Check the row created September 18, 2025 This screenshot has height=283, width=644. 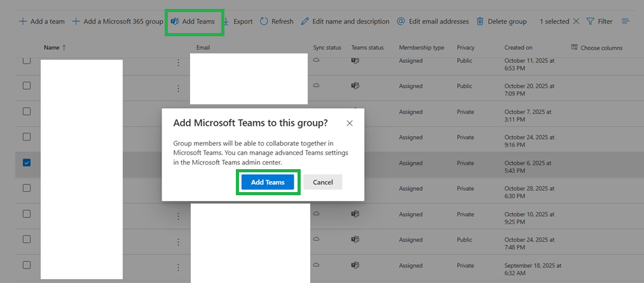tap(26, 265)
